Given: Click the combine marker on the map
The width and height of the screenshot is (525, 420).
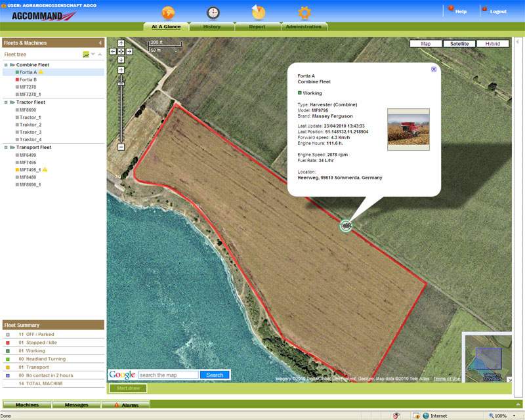Looking at the screenshot, I should (346, 226).
